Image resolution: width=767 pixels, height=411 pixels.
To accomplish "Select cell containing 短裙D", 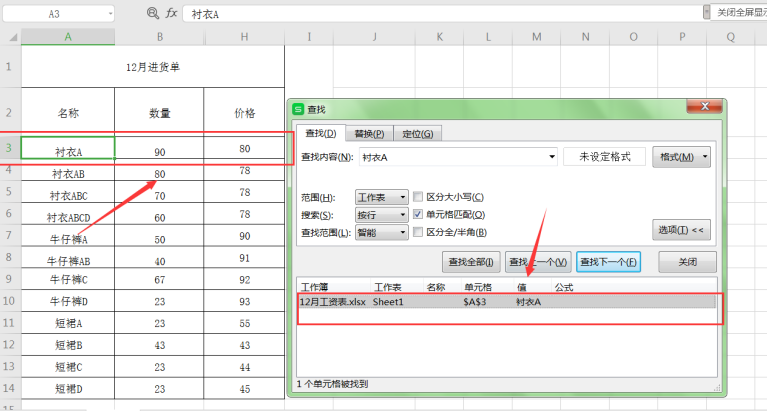I will click(x=68, y=389).
